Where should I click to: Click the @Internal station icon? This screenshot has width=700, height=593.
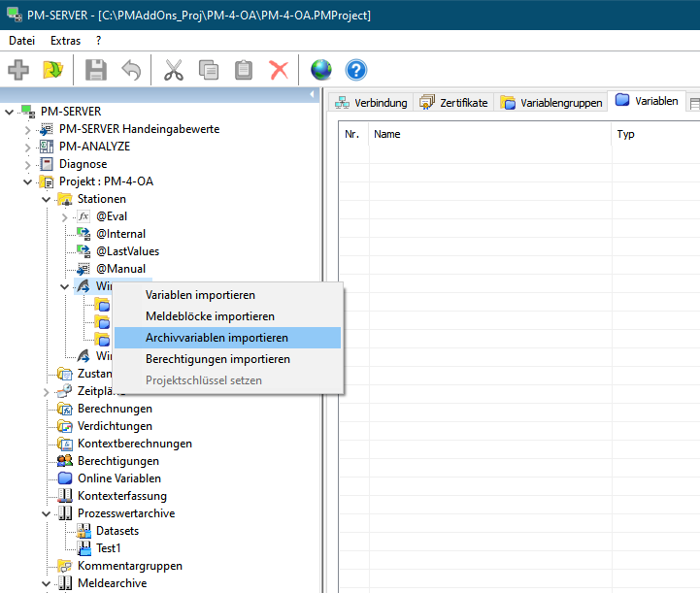point(83,234)
